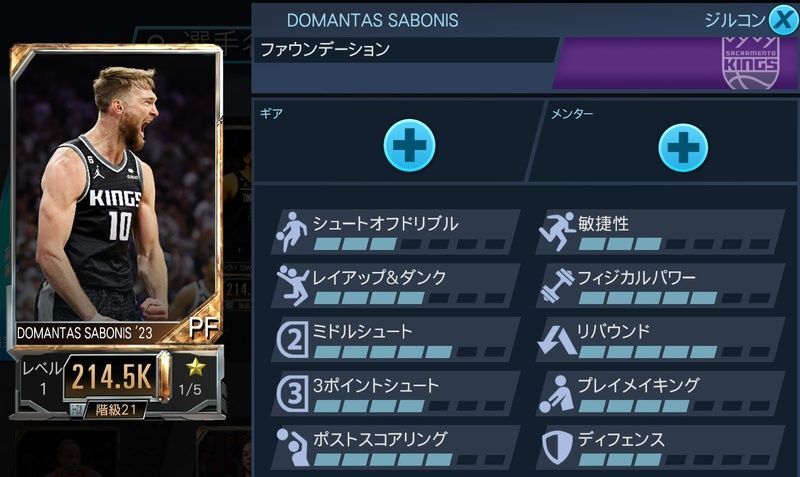Select the ミドルシュート number 2 icon

[x=293, y=339]
